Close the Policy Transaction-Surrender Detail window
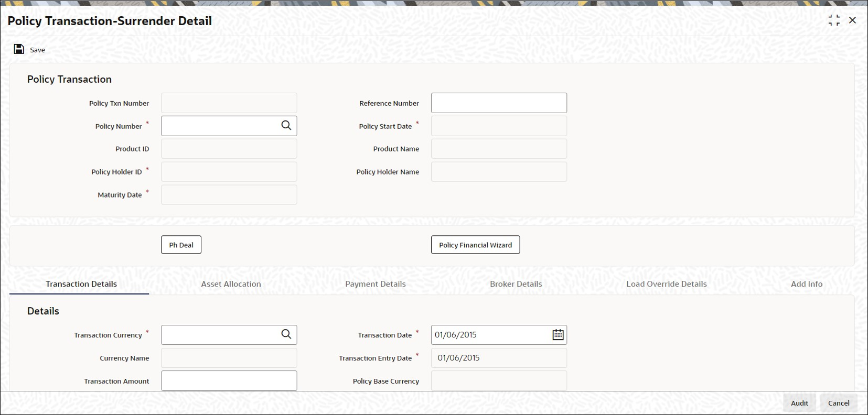Screen dimensions: 868x415 [853, 20]
